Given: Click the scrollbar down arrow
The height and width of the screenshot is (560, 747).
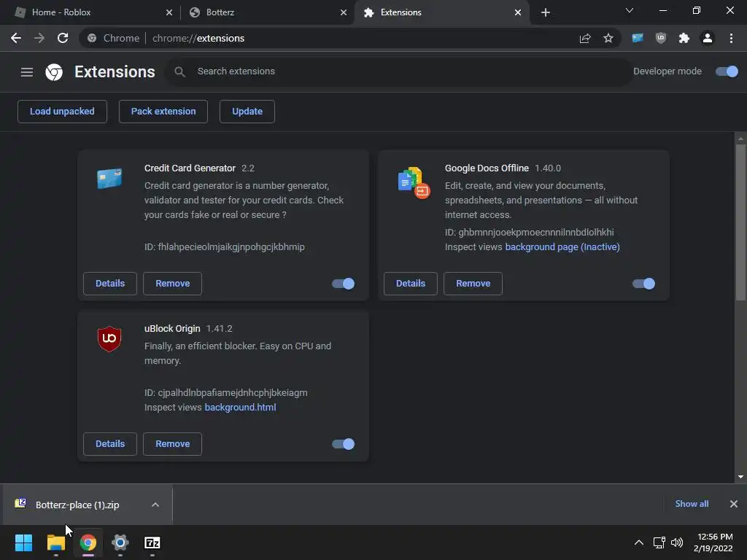Looking at the screenshot, I should (740, 477).
